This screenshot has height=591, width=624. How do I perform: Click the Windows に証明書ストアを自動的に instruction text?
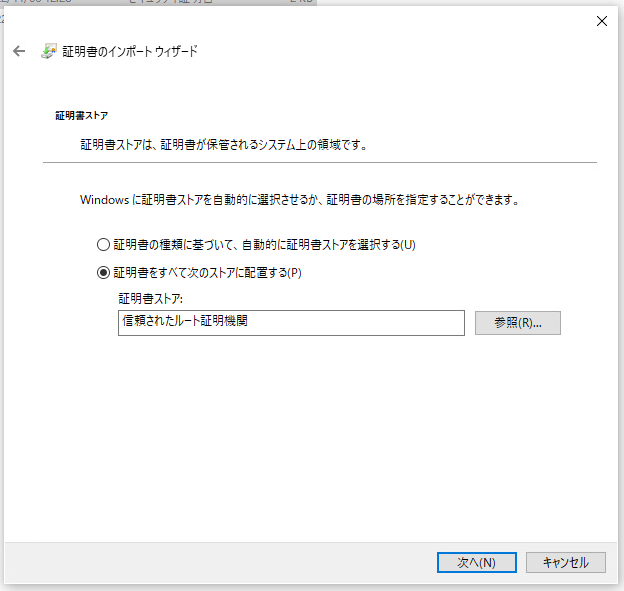[300, 199]
